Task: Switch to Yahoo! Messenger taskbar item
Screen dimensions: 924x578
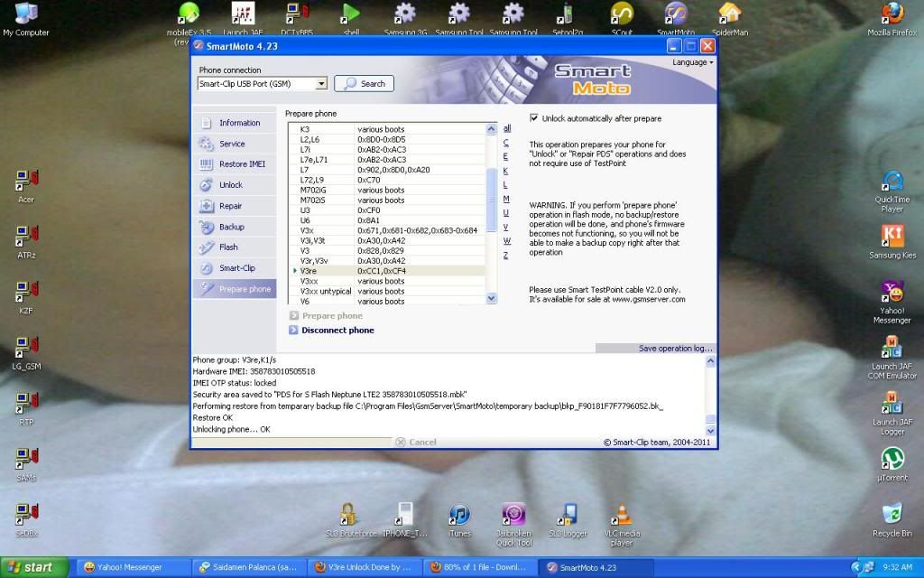Action: pos(133,567)
